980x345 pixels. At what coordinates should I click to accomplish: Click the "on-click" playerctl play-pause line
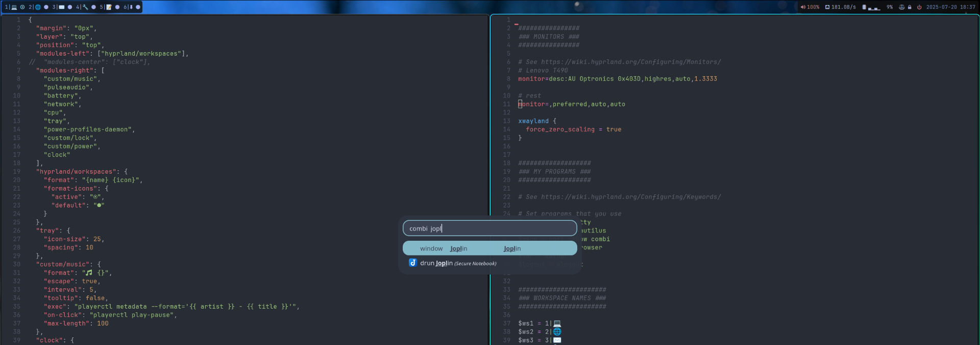(x=110, y=315)
